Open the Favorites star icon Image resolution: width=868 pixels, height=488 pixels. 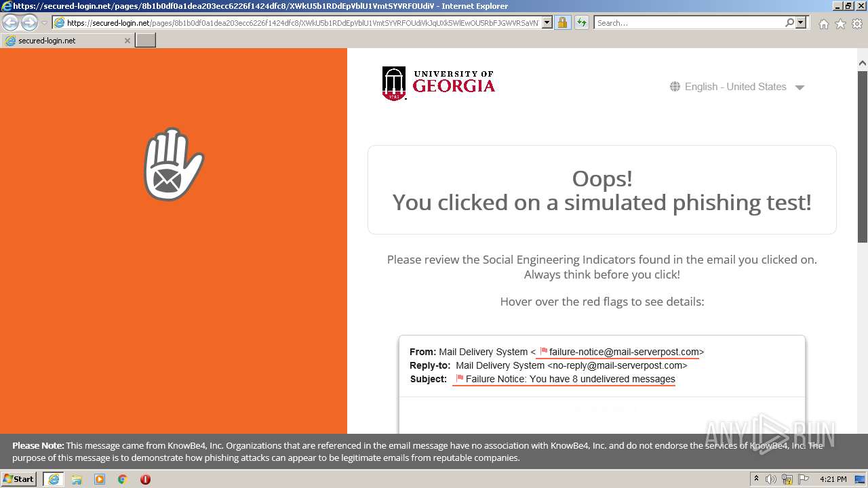click(x=840, y=24)
